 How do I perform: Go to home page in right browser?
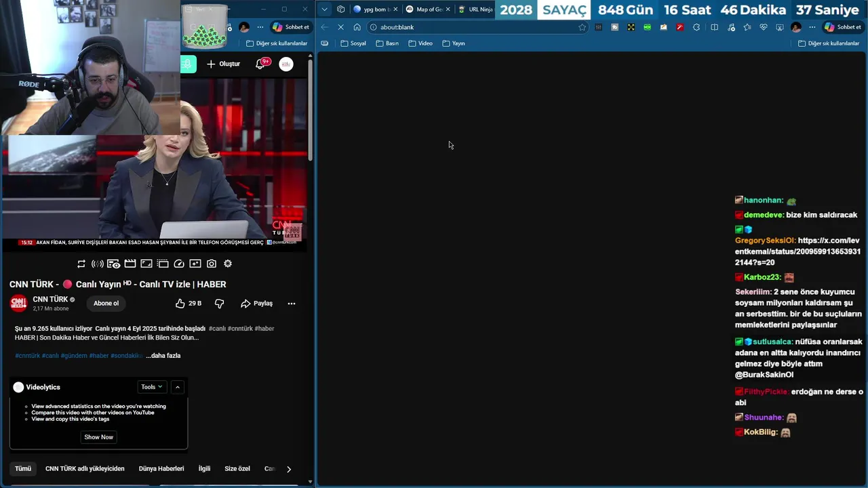point(357,27)
